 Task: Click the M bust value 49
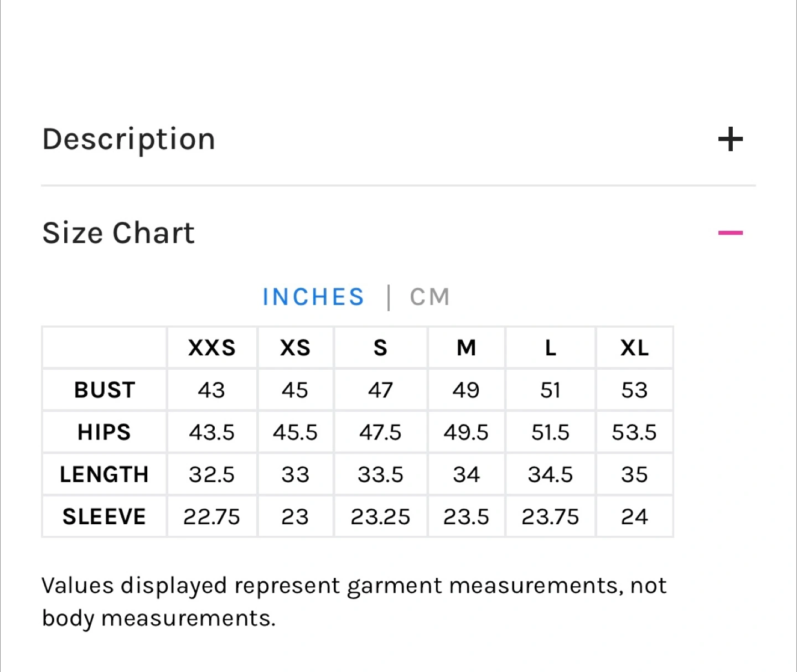coord(466,390)
